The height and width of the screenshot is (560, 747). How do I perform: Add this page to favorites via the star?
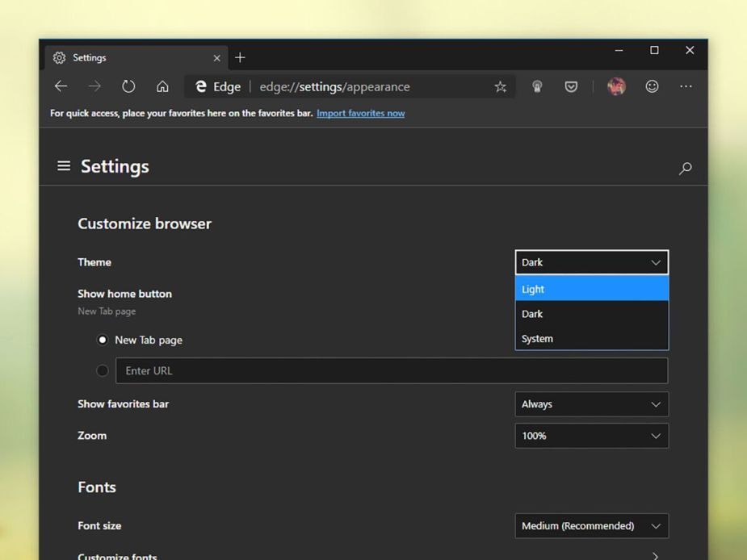pos(500,86)
